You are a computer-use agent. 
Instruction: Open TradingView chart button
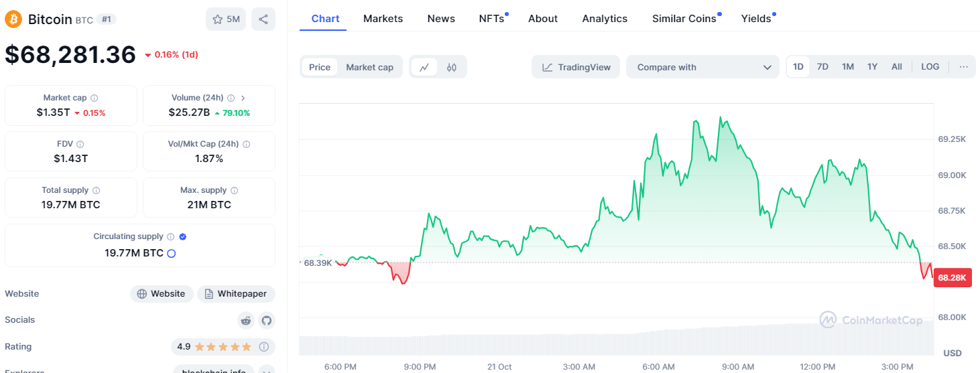point(576,67)
